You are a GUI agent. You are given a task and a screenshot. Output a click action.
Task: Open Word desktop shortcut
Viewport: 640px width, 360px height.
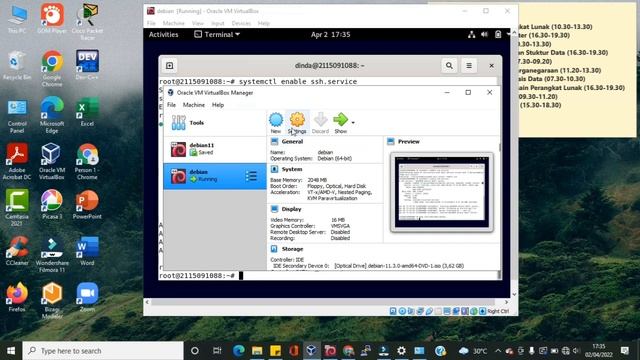tap(87, 251)
